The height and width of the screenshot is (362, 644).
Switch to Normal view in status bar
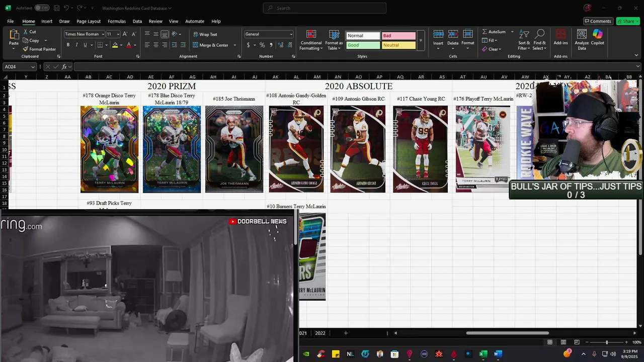coord(550,342)
